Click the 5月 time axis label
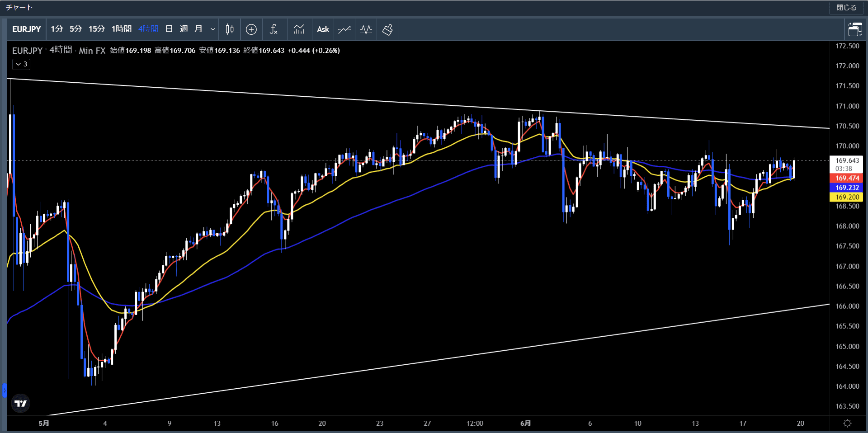 pyautogui.click(x=44, y=424)
